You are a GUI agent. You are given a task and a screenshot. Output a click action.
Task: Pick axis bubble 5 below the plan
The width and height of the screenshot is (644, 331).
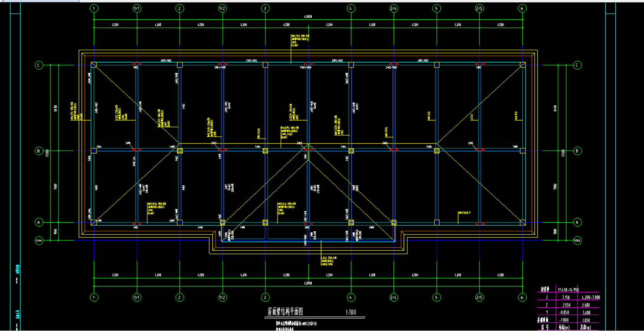point(436,297)
